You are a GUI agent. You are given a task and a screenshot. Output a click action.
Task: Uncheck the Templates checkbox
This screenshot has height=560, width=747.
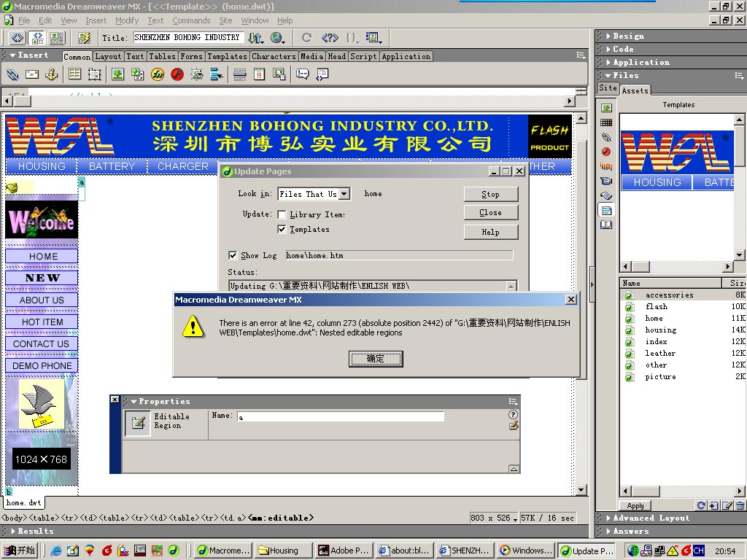pos(282,229)
